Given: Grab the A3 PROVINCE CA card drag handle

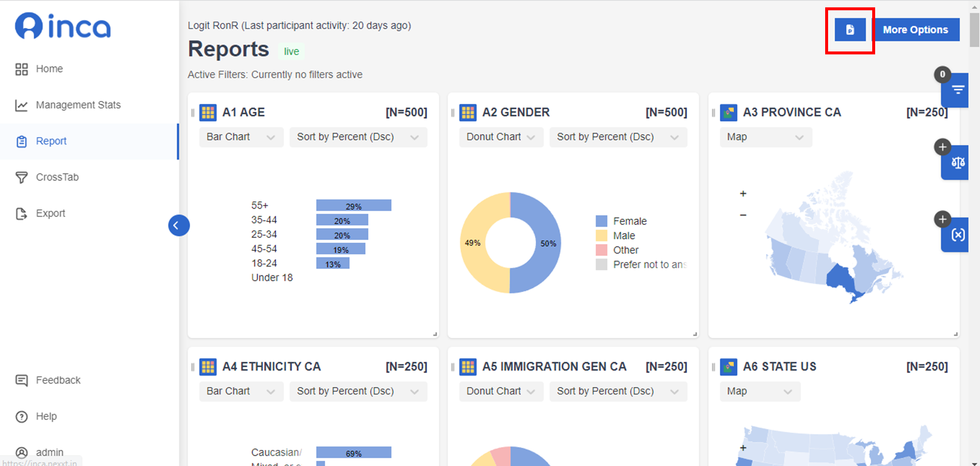Looking at the screenshot, I should [x=713, y=113].
